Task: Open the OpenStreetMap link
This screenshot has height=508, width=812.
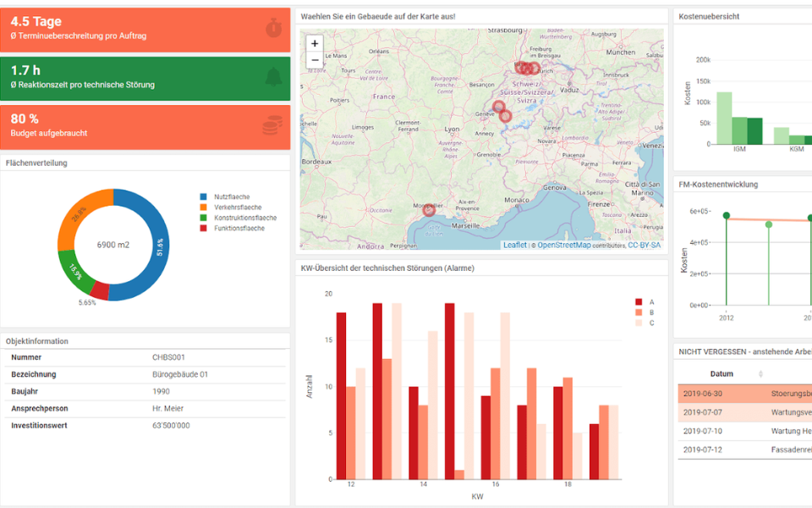Action: (x=564, y=246)
